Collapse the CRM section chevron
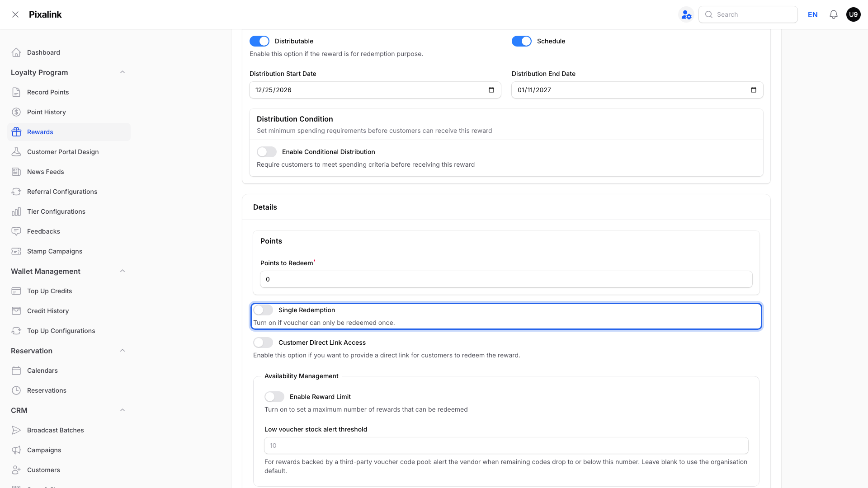868x488 pixels. (x=123, y=410)
